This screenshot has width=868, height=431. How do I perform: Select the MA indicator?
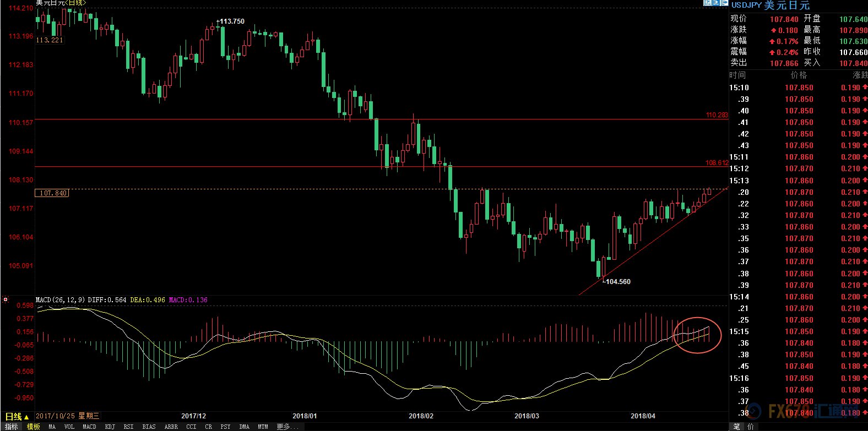point(52,427)
